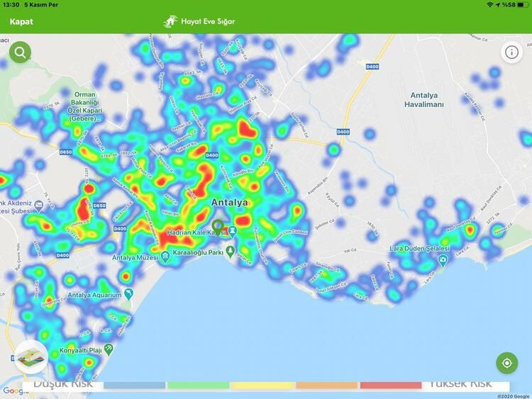Open search with the magnifier icon
The image size is (532, 399).
click(20, 52)
